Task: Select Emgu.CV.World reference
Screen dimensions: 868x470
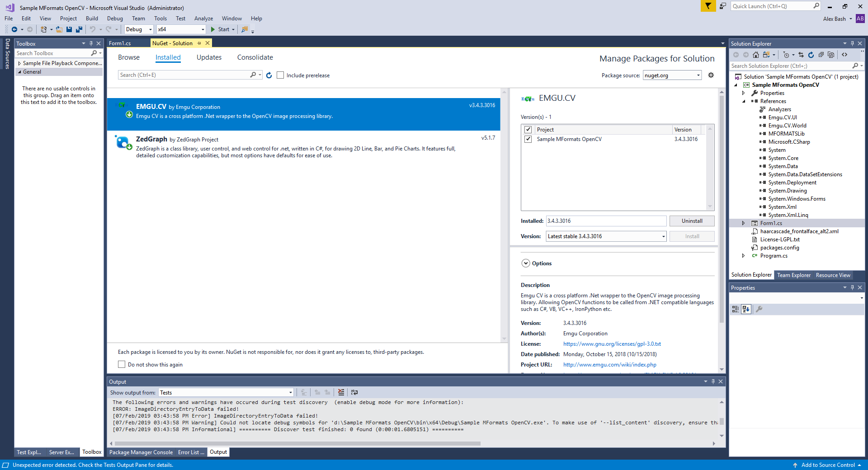Action: [787, 126]
